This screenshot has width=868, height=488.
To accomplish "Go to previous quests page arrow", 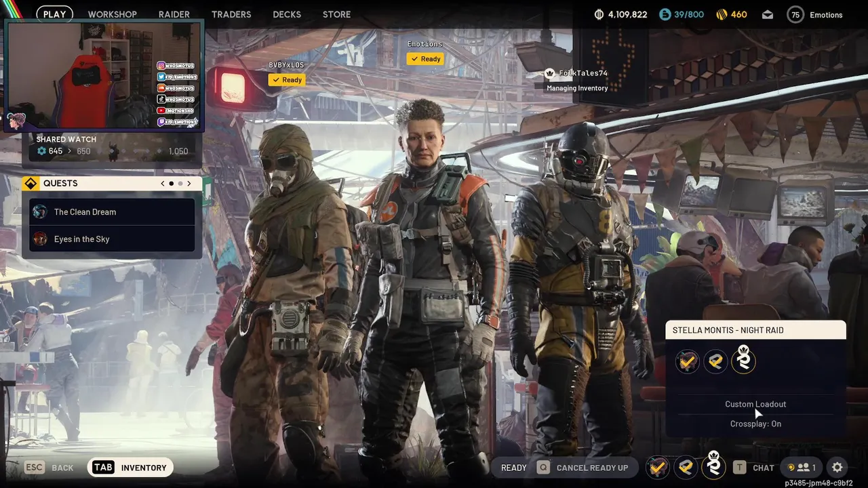I will point(163,184).
